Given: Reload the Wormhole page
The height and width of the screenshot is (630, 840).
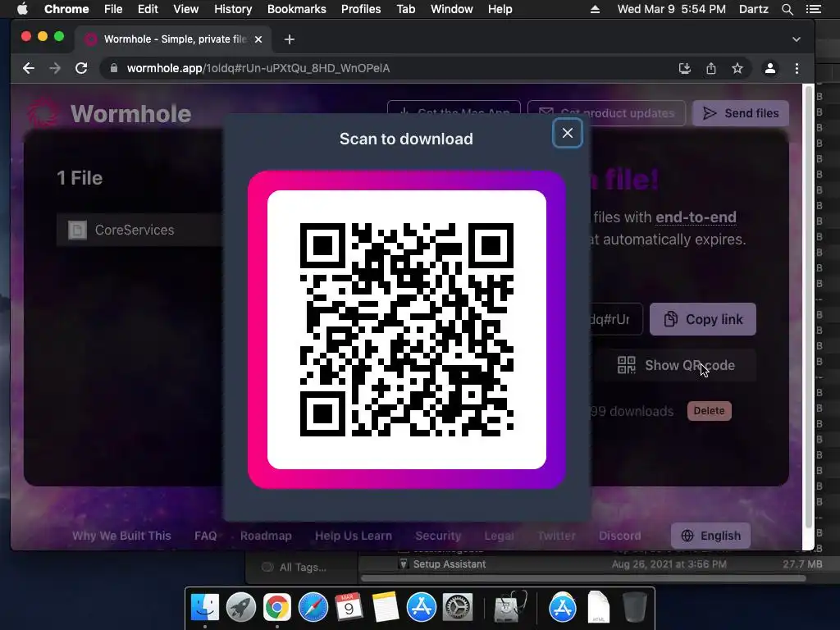Looking at the screenshot, I should (81, 68).
